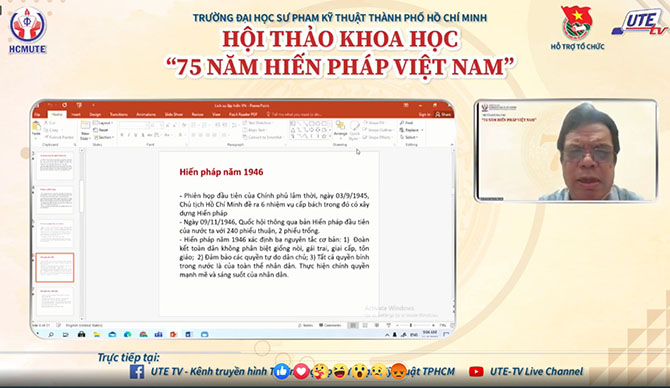This screenshot has width=670, height=388.
Task: Adjust the zoom slider in status bar
Action: 411,325
